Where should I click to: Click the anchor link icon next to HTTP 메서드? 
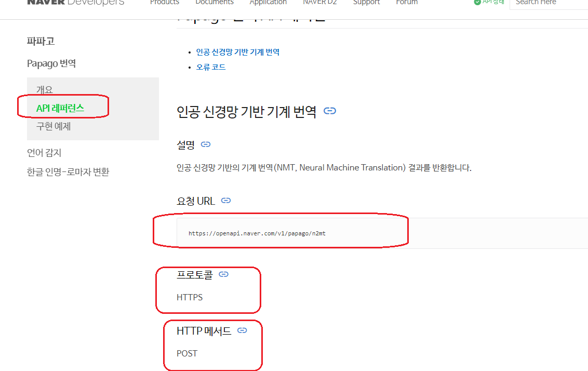tap(242, 330)
